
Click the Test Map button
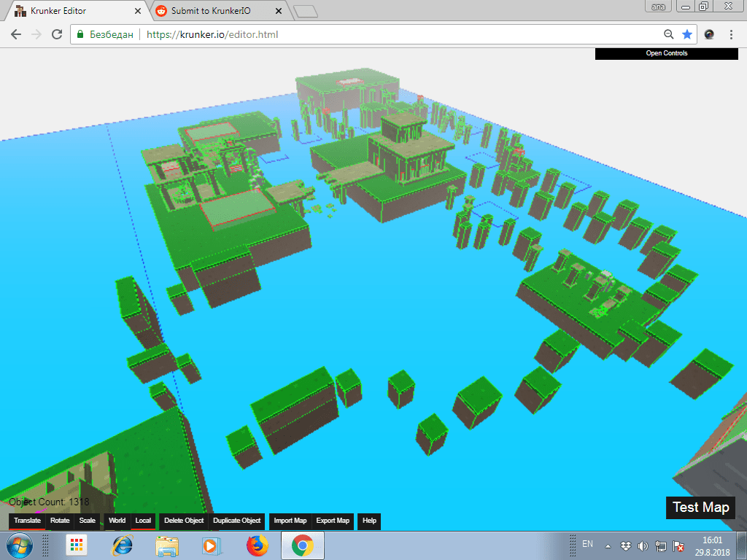click(700, 507)
